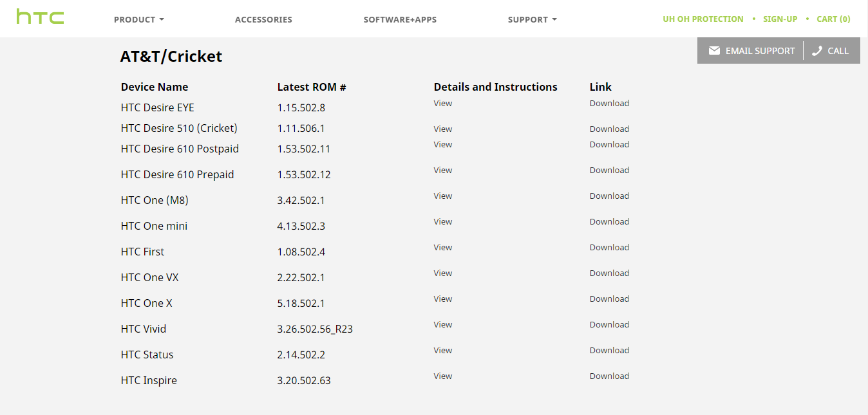Open the Accessories menu item
The height and width of the screenshot is (415, 868).
pyautogui.click(x=263, y=19)
